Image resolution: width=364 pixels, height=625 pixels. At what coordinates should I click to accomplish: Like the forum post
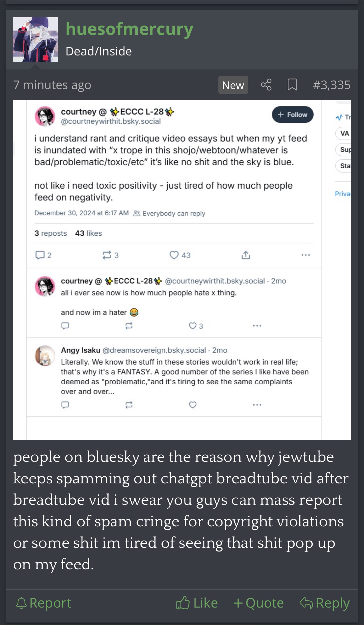tap(197, 603)
